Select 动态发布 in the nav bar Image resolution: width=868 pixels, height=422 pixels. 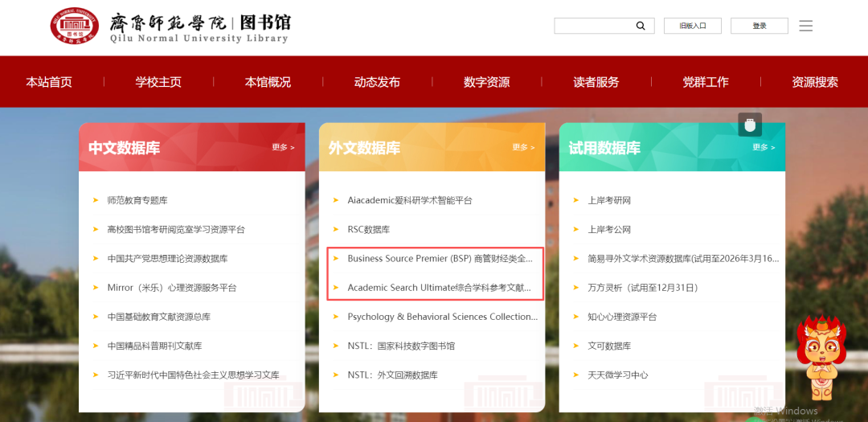(377, 83)
